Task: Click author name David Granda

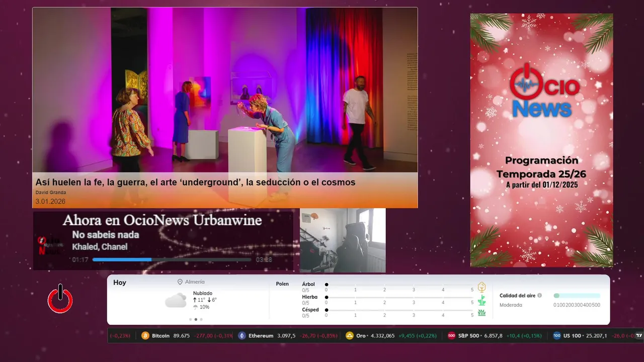Action: pos(50,193)
